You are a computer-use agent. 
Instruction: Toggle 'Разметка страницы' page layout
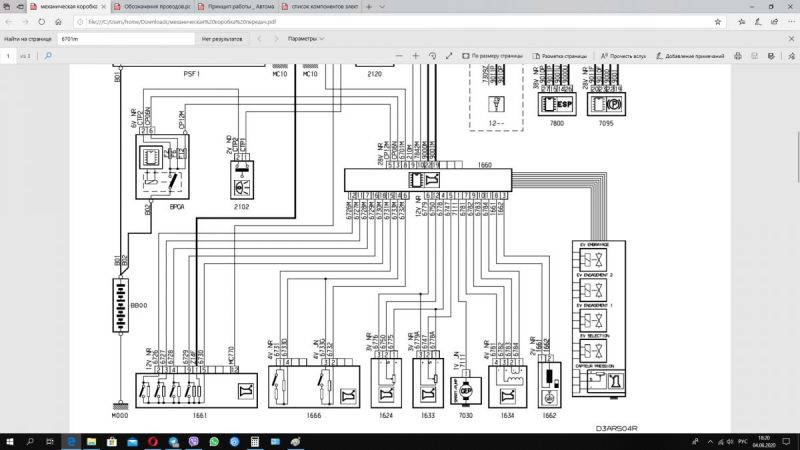point(559,57)
